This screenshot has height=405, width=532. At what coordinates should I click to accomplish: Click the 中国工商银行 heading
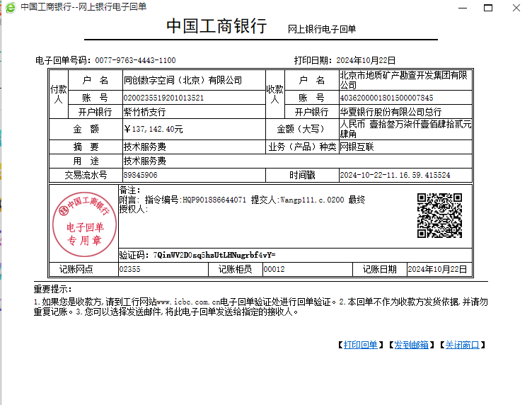216,26
